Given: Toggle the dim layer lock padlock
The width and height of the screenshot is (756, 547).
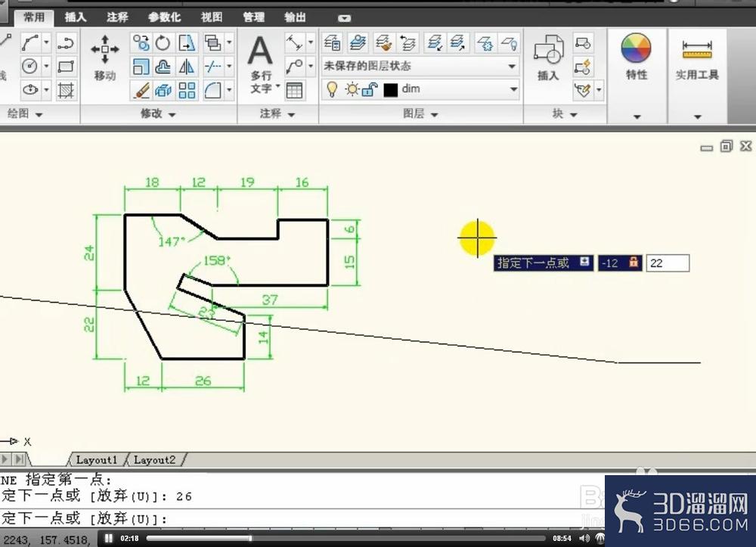Looking at the screenshot, I should 370,89.
